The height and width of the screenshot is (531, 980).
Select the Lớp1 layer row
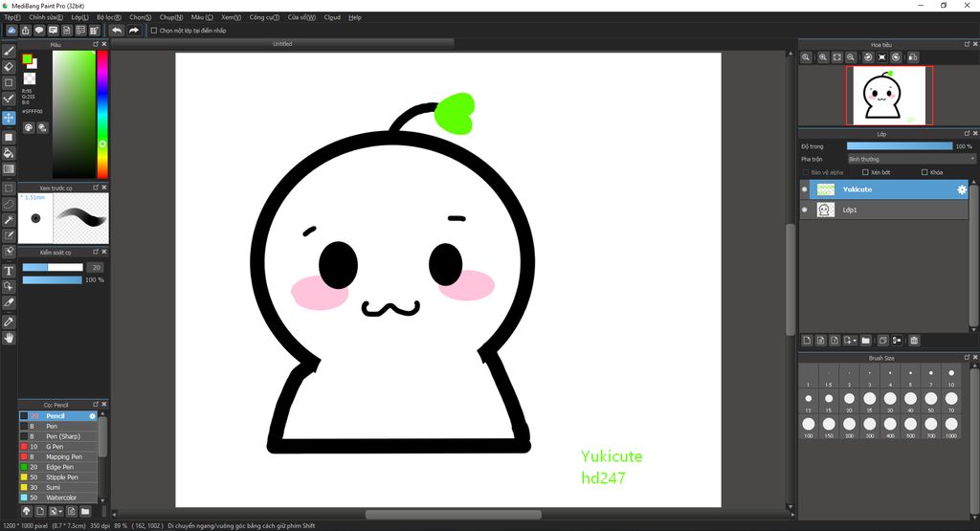click(x=883, y=210)
